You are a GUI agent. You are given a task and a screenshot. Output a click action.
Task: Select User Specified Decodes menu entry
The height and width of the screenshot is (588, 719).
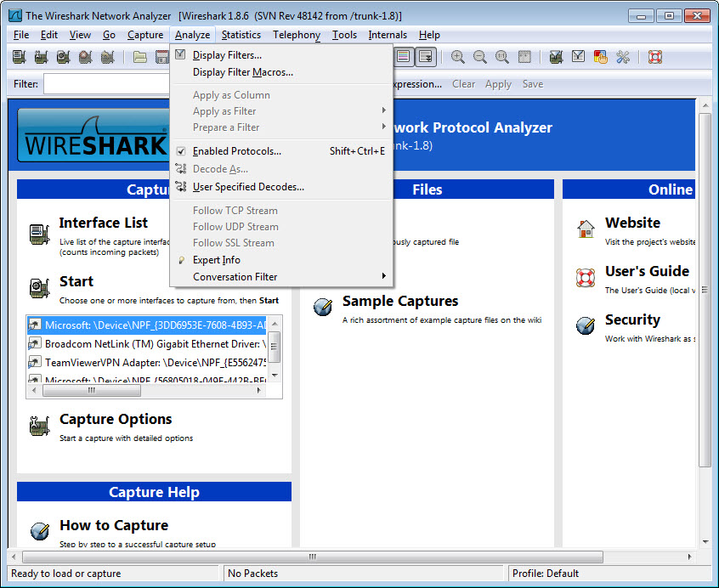pyautogui.click(x=281, y=187)
